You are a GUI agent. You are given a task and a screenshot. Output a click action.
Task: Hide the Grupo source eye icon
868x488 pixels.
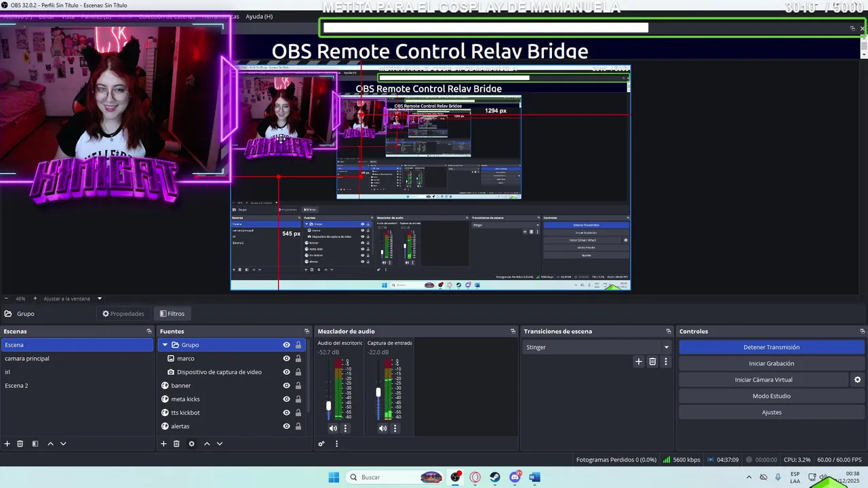tap(286, 345)
